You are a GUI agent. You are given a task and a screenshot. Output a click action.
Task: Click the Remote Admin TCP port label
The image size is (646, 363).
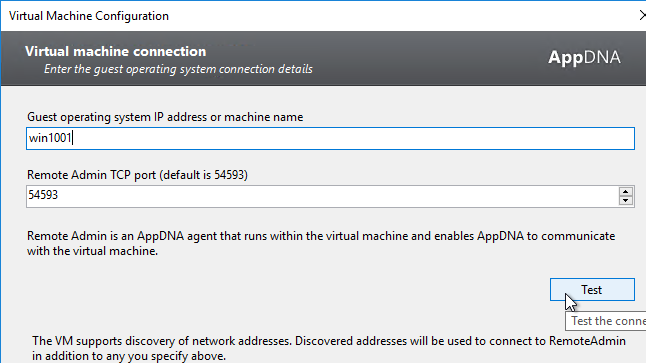pos(137,175)
